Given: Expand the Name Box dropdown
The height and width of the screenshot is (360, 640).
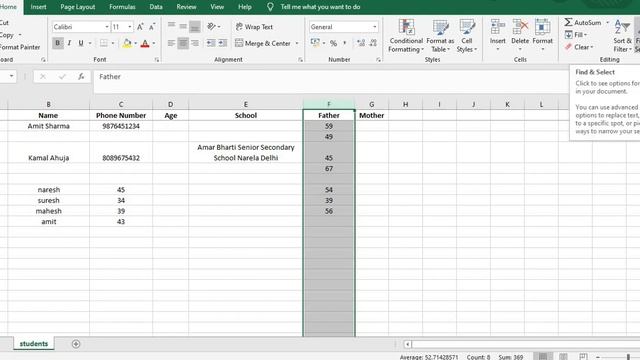Looking at the screenshot, I should coord(11,76).
